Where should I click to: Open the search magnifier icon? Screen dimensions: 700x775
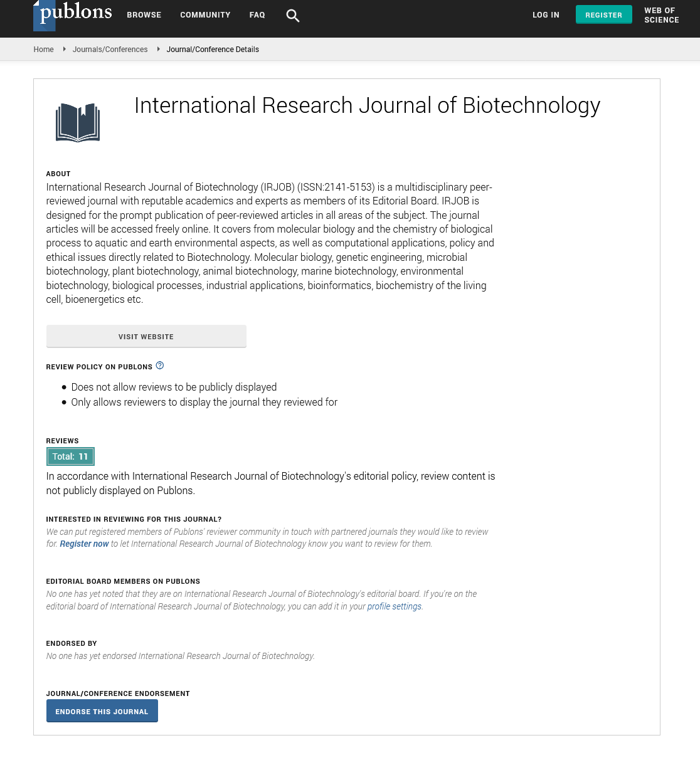point(292,16)
